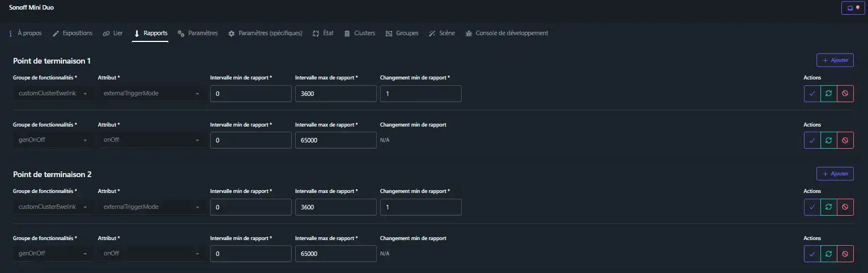Click Ajouter for Point de terminaison 1

pyautogui.click(x=835, y=60)
